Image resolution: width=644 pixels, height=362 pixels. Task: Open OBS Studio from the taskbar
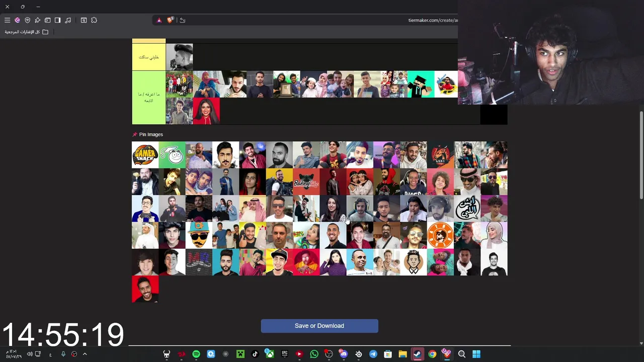(x=329, y=354)
